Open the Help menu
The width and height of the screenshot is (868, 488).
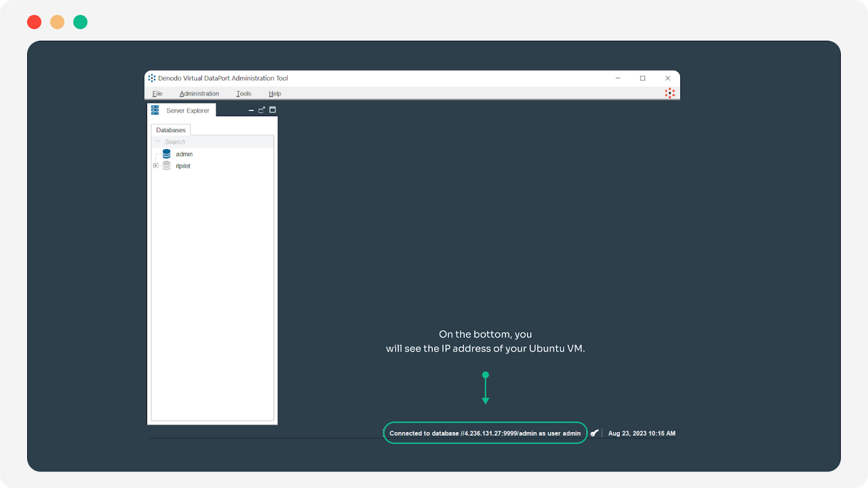[275, 94]
